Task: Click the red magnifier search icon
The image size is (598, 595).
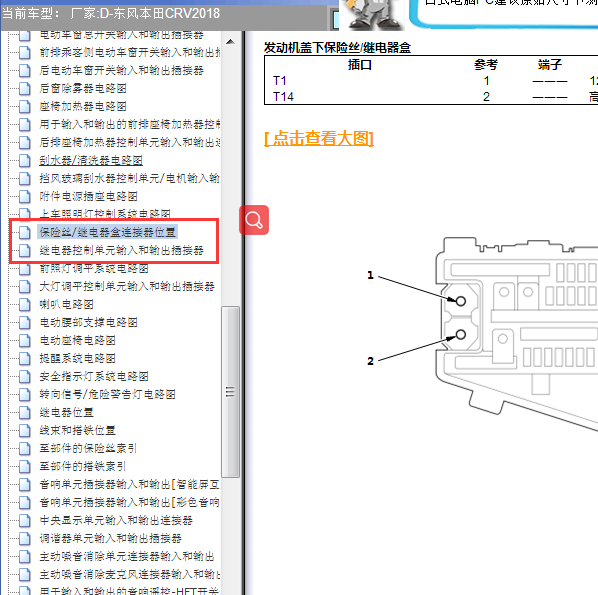Action: click(x=254, y=220)
